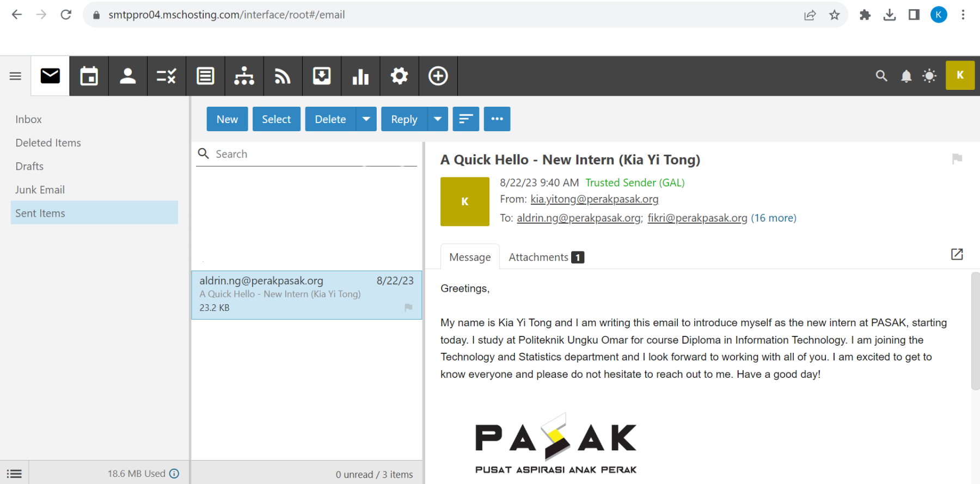Open the RSS feeds icon
980x484 pixels.
tap(283, 76)
